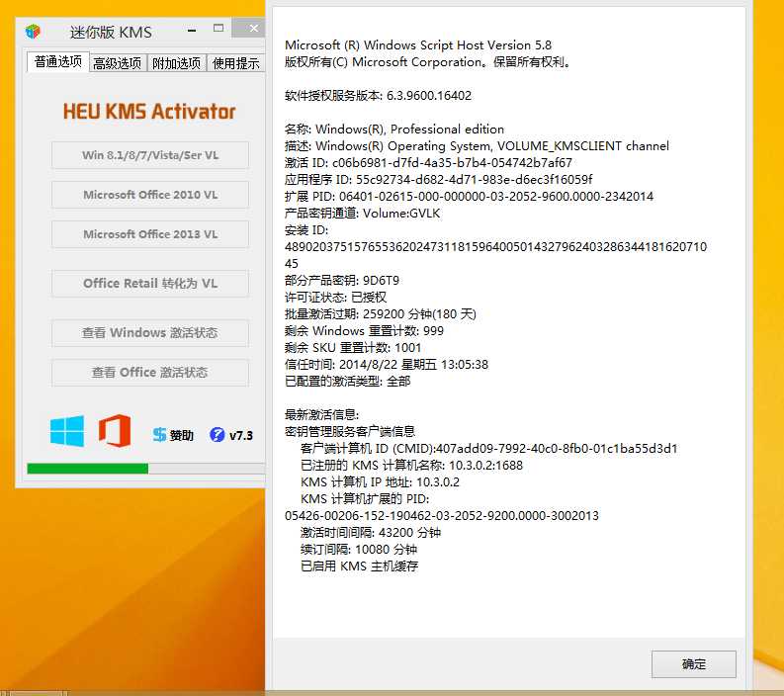Confirm the dialog with 确定 button
The width and height of the screenshot is (784, 696).
pos(693,664)
